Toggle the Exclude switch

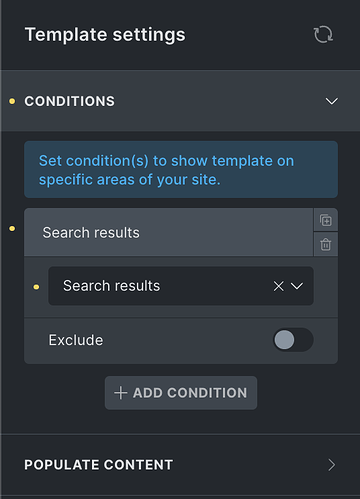(293, 340)
